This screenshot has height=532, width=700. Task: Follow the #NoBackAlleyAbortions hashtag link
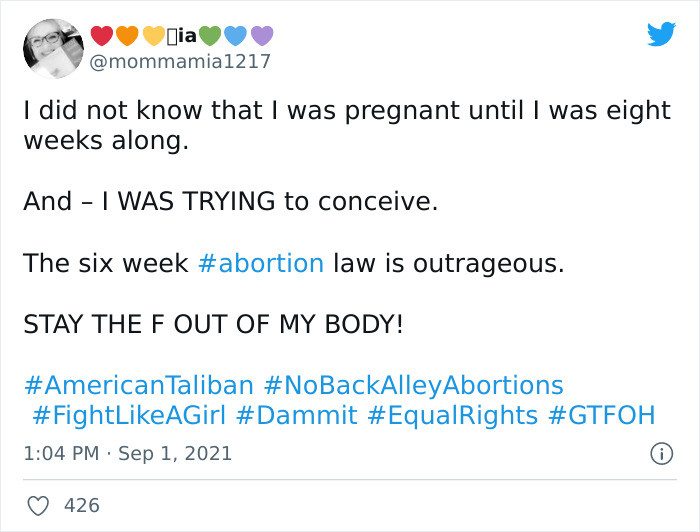click(x=414, y=386)
